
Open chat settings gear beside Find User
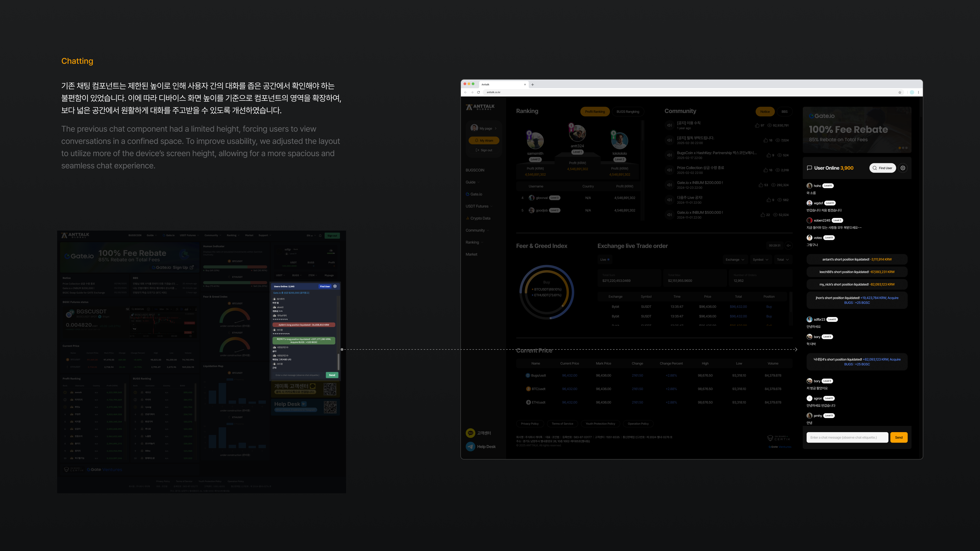tap(903, 168)
